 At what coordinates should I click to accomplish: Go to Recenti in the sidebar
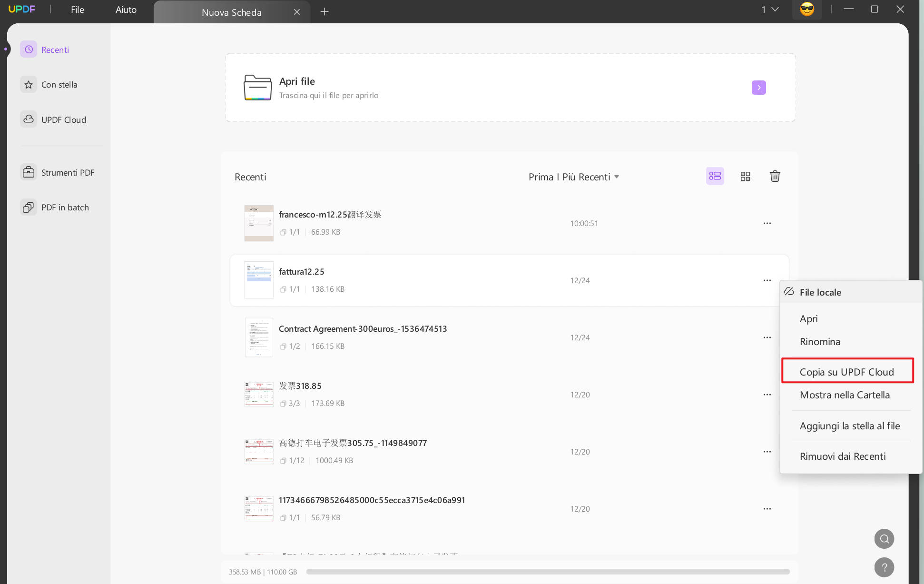55,50
